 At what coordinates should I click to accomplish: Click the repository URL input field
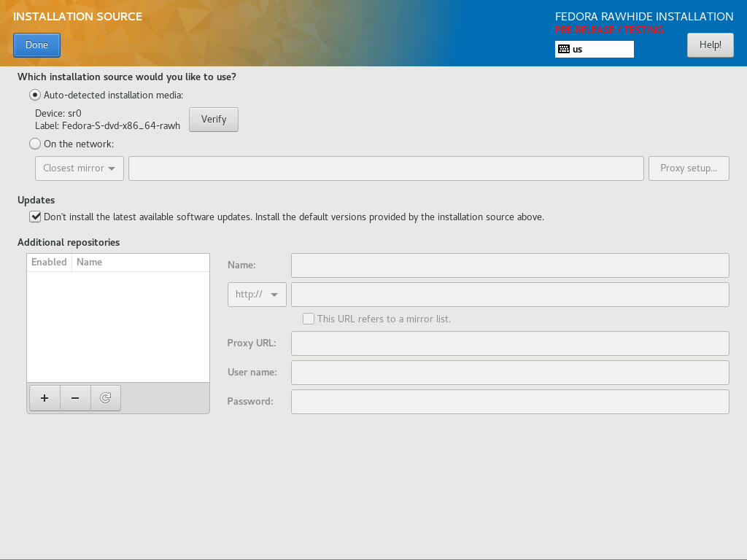click(510, 295)
